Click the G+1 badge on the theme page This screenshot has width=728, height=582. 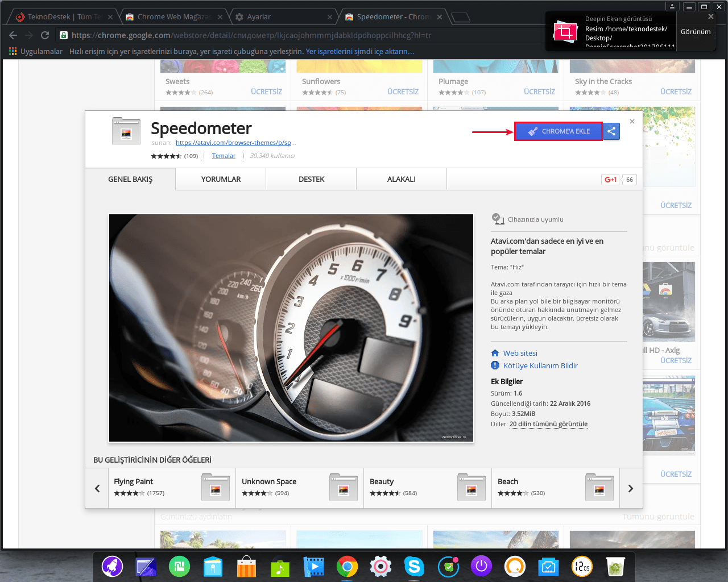(x=609, y=179)
